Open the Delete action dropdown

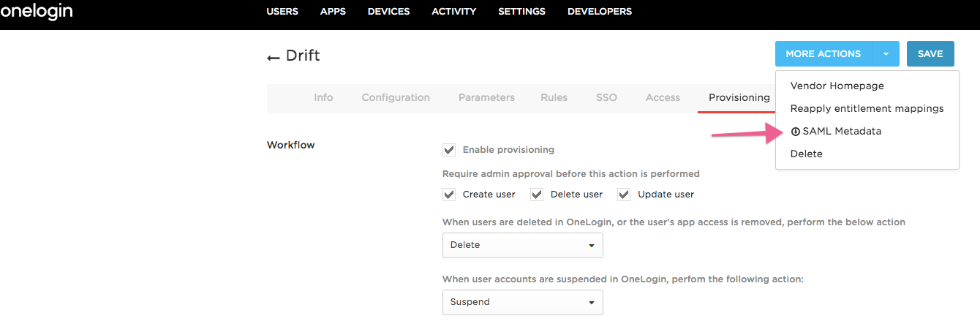point(523,245)
